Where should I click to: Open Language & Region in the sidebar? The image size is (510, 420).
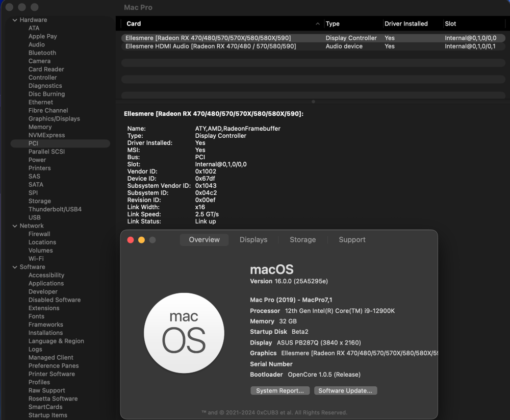56,341
